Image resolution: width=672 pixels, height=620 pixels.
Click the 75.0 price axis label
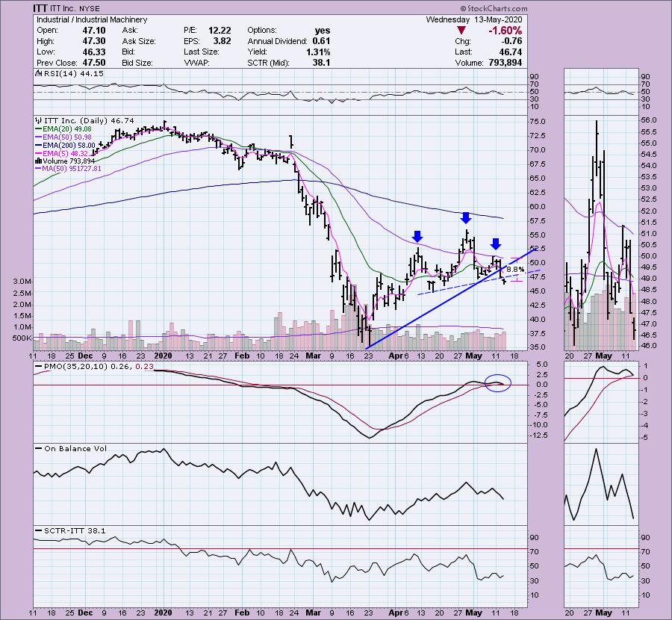(x=538, y=122)
